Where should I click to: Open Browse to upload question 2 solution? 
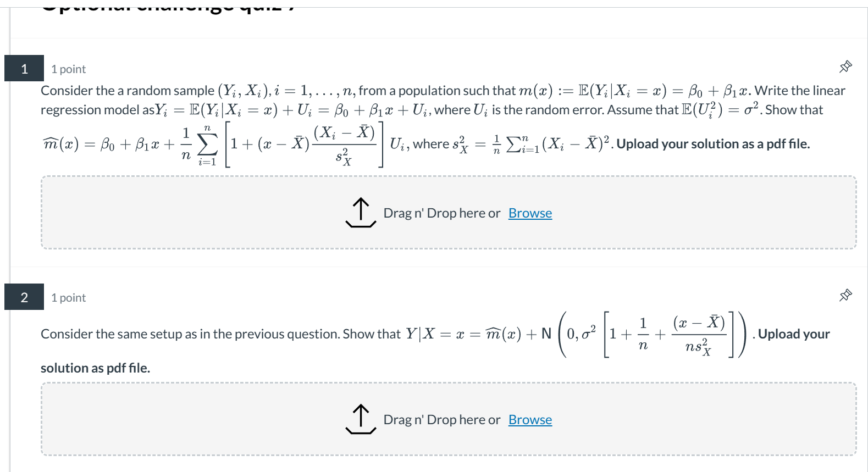(529, 419)
